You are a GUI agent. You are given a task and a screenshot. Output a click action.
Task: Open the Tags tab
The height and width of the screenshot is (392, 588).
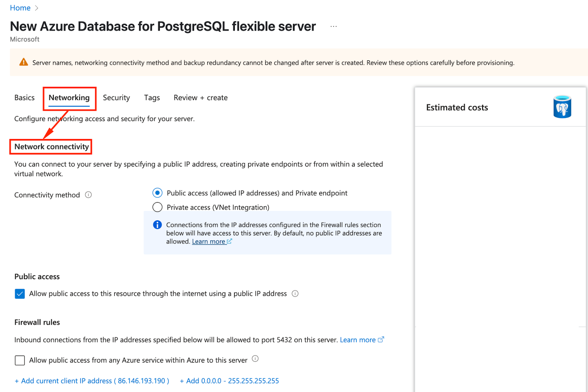tap(152, 98)
